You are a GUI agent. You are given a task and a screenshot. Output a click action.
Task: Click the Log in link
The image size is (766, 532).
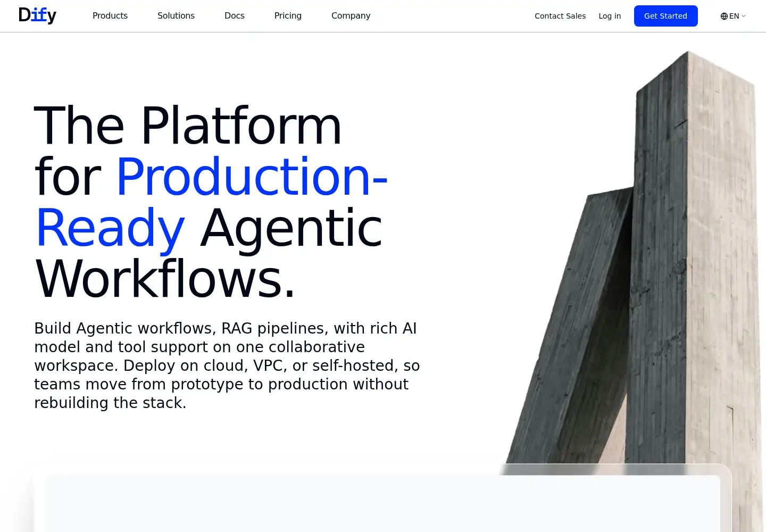click(x=610, y=16)
